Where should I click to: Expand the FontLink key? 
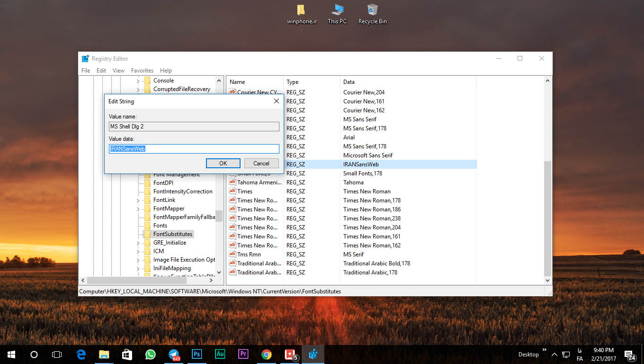[x=138, y=200]
